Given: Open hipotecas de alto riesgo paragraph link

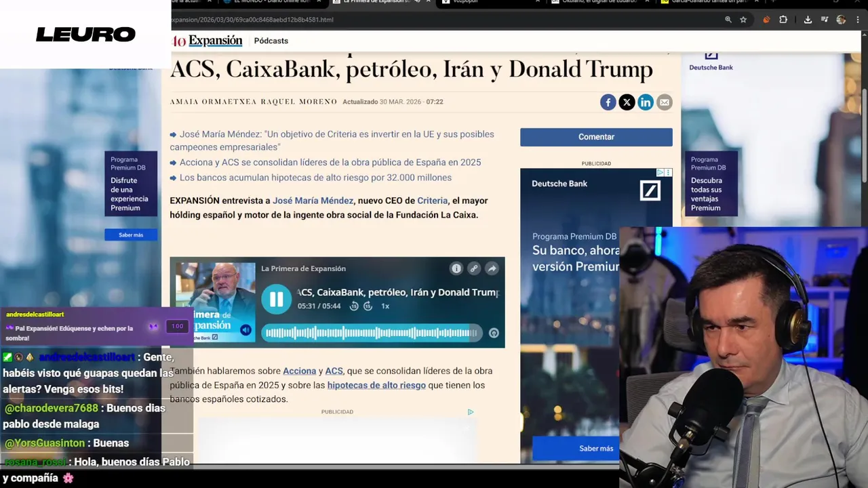Looking at the screenshot, I should click(376, 385).
